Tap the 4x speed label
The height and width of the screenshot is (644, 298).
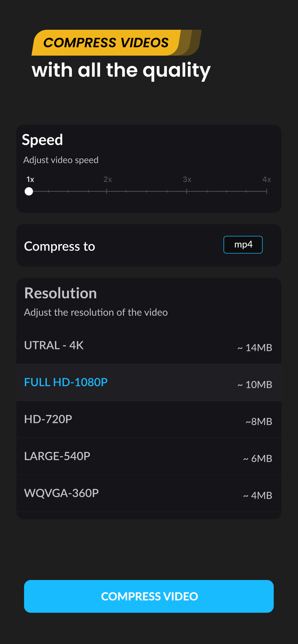click(267, 179)
